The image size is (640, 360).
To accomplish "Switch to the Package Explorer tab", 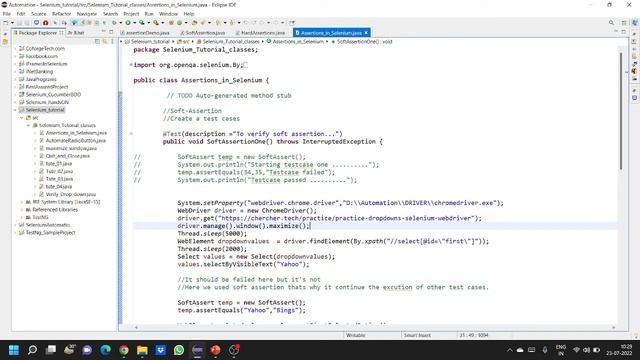I will (x=38, y=33).
